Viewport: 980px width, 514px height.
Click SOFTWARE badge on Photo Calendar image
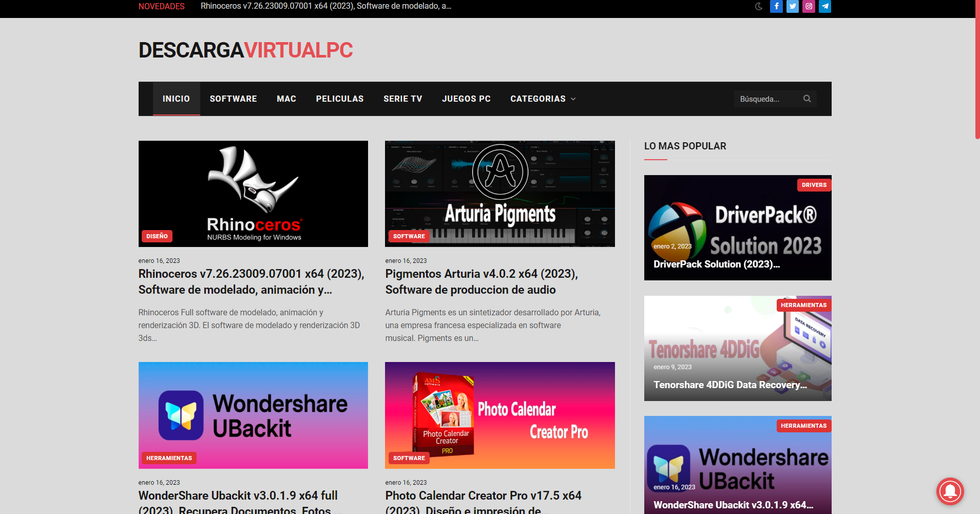(409, 458)
